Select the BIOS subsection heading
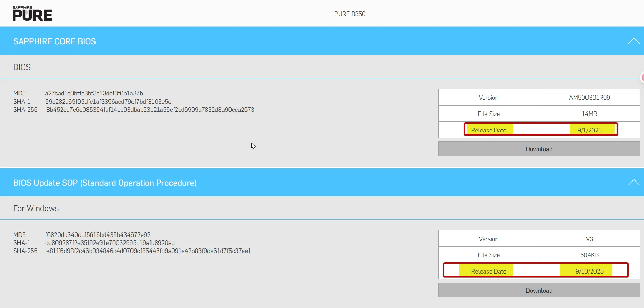Image resolution: width=644 pixels, height=308 pixels. point(22,67)
